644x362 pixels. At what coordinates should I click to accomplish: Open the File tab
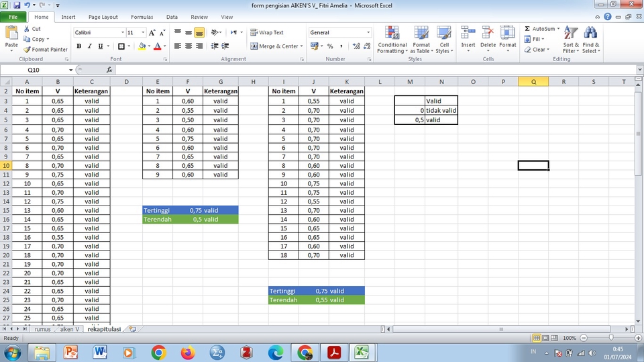pos(13,17)
